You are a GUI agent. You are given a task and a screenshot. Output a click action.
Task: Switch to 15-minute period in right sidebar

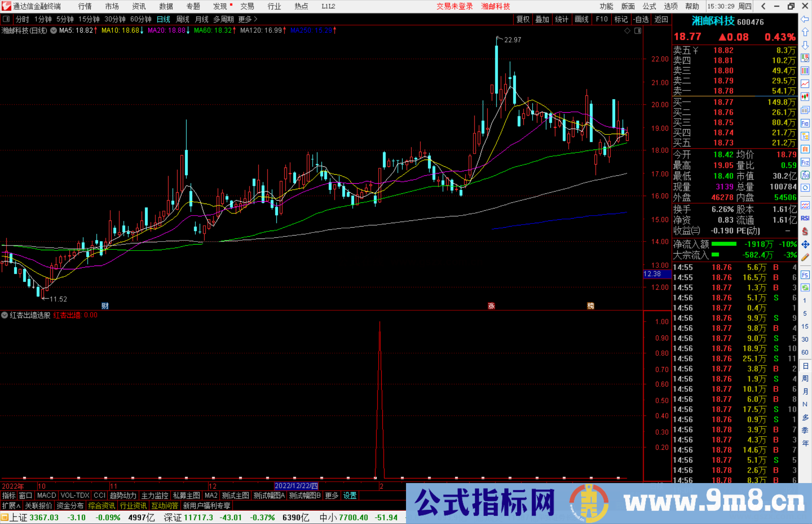(x=805, y=326)
